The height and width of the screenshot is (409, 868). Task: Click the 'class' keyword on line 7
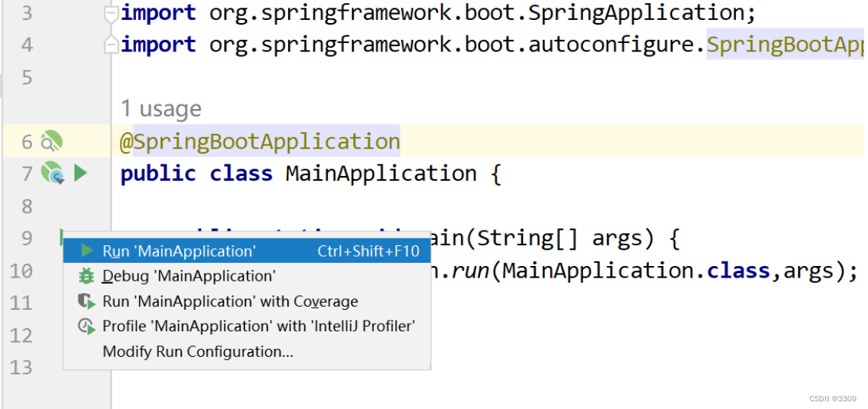tap(241, 174)
